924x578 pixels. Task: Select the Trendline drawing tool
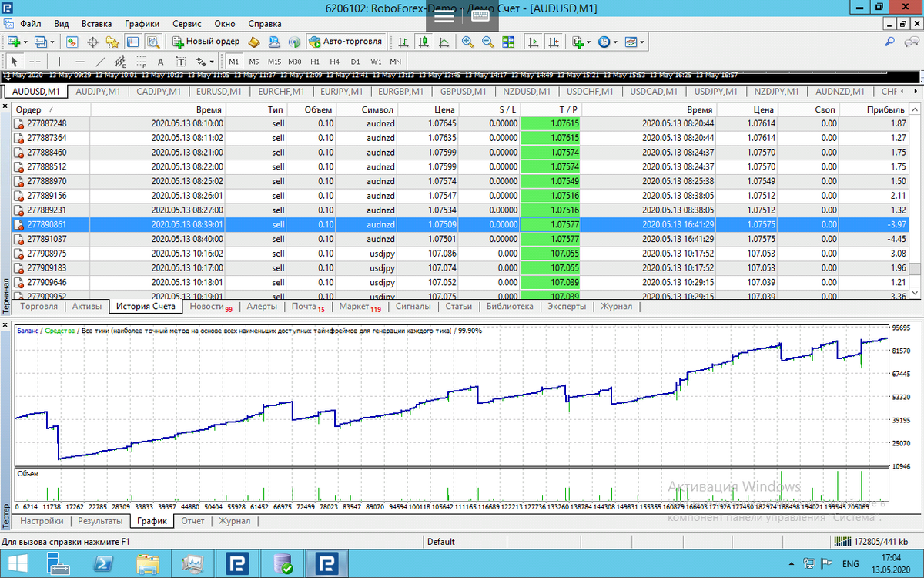click(x=100, y=62)
